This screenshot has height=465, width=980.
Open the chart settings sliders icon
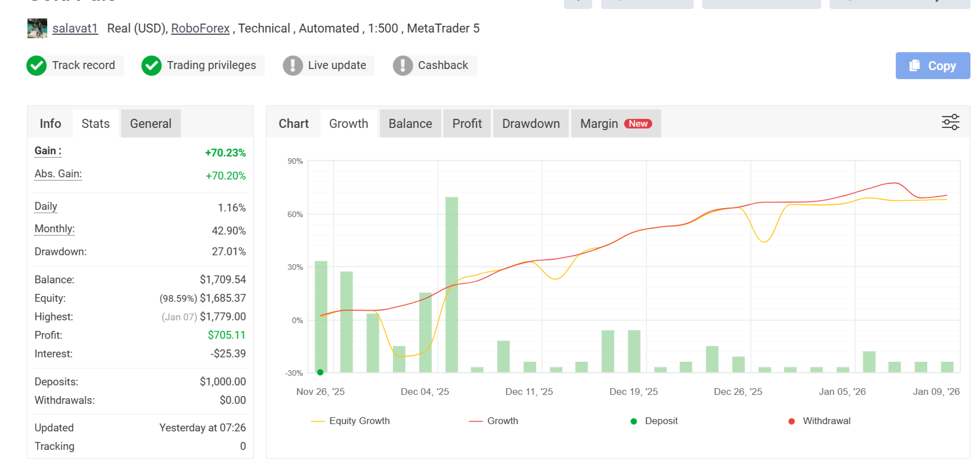pyautogui.click(x=950, y=122)
